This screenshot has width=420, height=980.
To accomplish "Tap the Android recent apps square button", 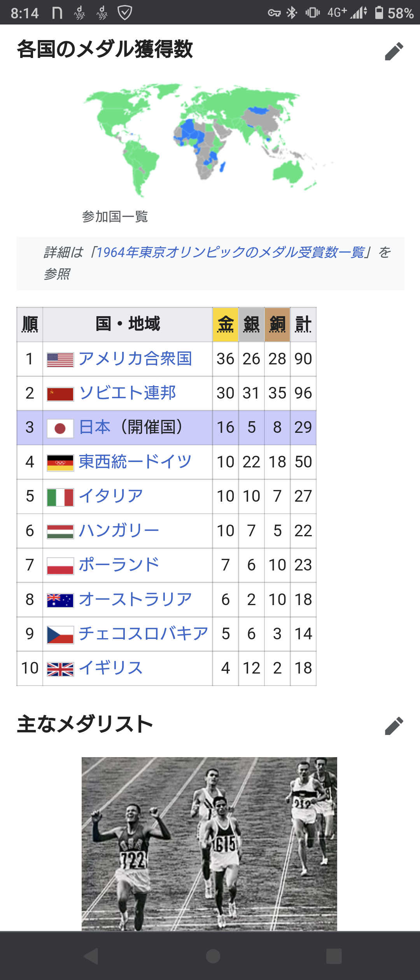I will pos(334,956).
